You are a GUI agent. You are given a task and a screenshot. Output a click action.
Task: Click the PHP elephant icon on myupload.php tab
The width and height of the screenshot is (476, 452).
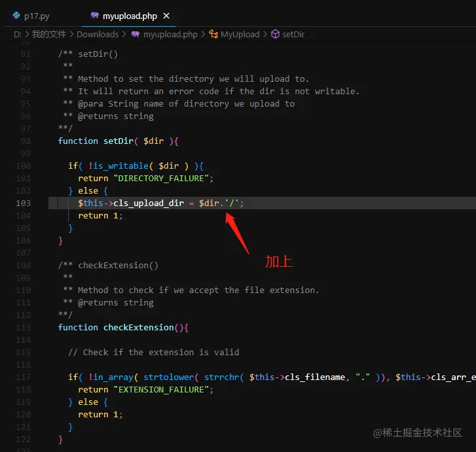point(95,15)
